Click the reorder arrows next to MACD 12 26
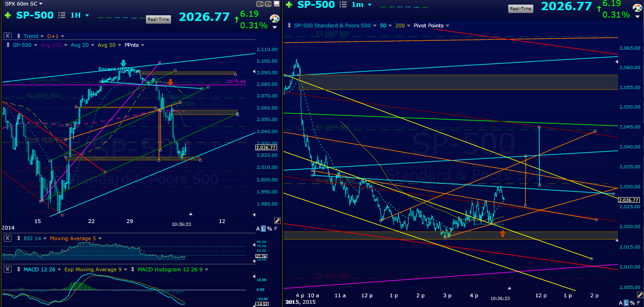The image size is (644, 307). [x=19, y=269]
